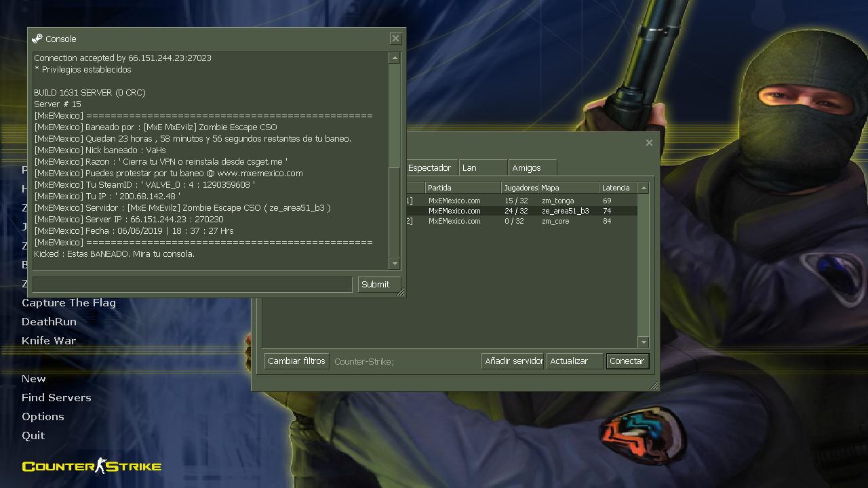Click the 'Fecha : 06/06/2019' console line

(x=134, y=231)
